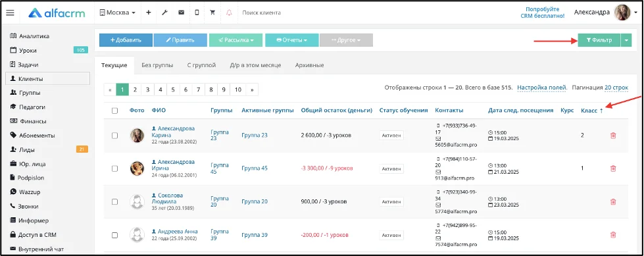Switch to the Без группы tab
This screenshot has height=256, width=644.
tap(157, 65)
